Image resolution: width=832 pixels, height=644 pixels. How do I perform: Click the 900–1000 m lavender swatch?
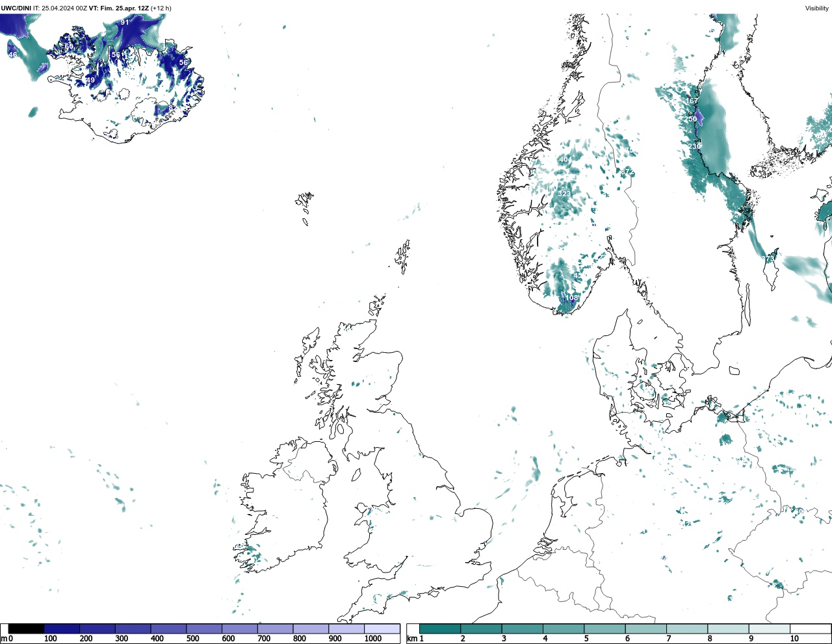(346, 628)
